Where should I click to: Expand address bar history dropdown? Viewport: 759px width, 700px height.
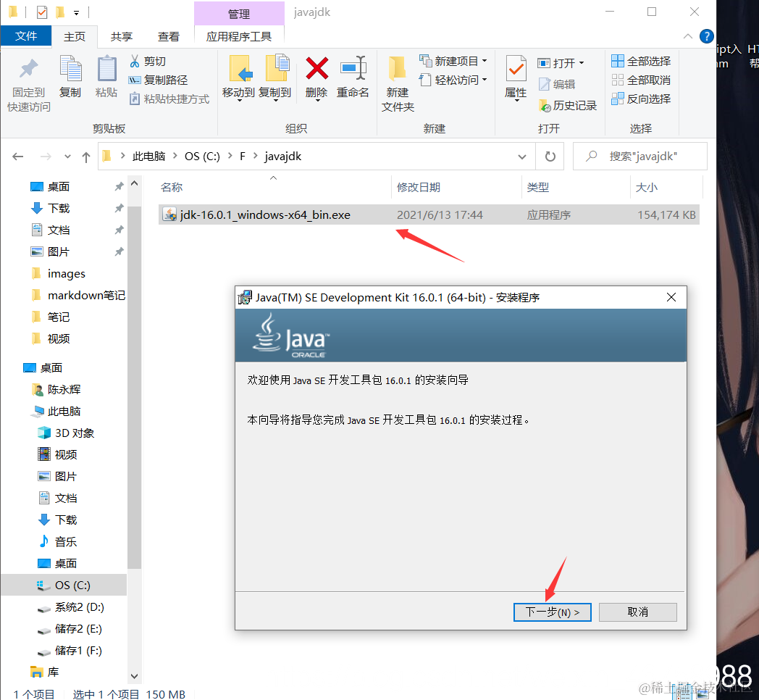tap(521, 157)
